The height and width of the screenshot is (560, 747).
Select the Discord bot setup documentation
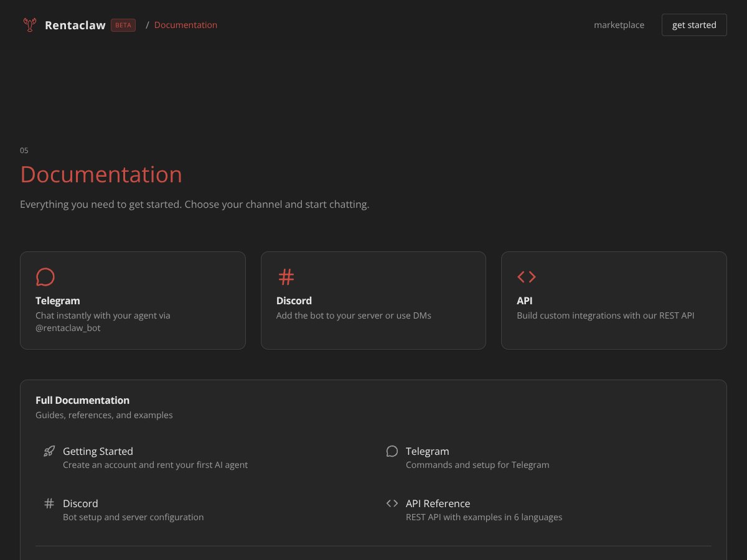[x=80, y=503]
